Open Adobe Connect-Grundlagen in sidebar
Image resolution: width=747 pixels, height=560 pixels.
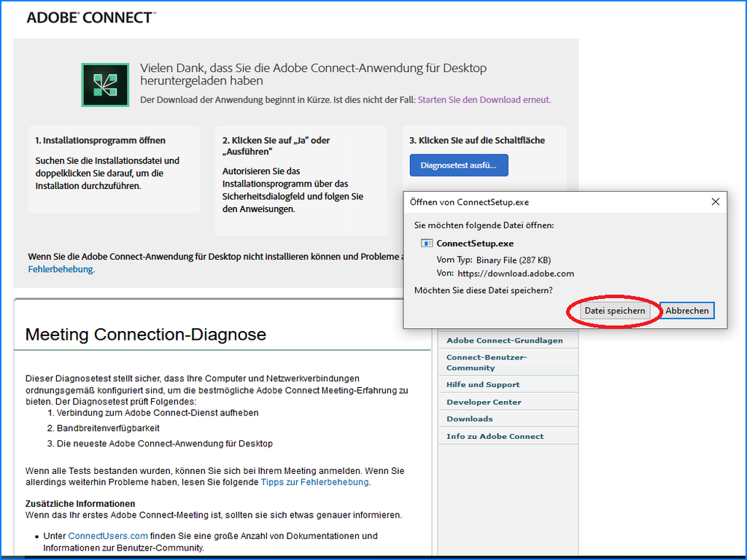click(x=504, y=341)
